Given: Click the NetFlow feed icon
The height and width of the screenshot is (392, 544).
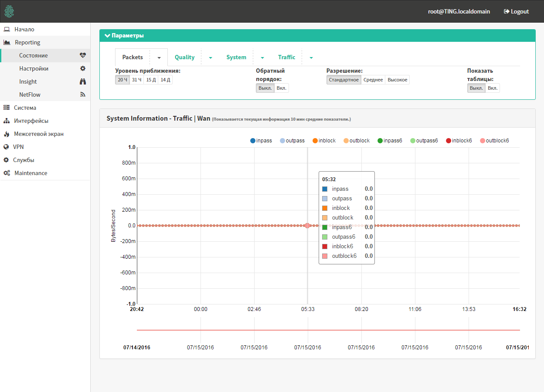Looking at the screenshot, I should coord(83,95).
